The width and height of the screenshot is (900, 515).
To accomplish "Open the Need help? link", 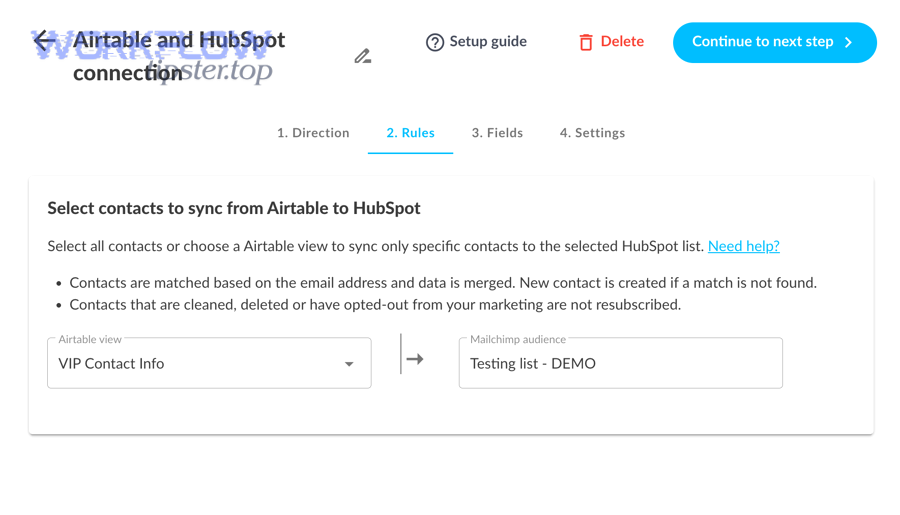I will click(x=743, y=246).
